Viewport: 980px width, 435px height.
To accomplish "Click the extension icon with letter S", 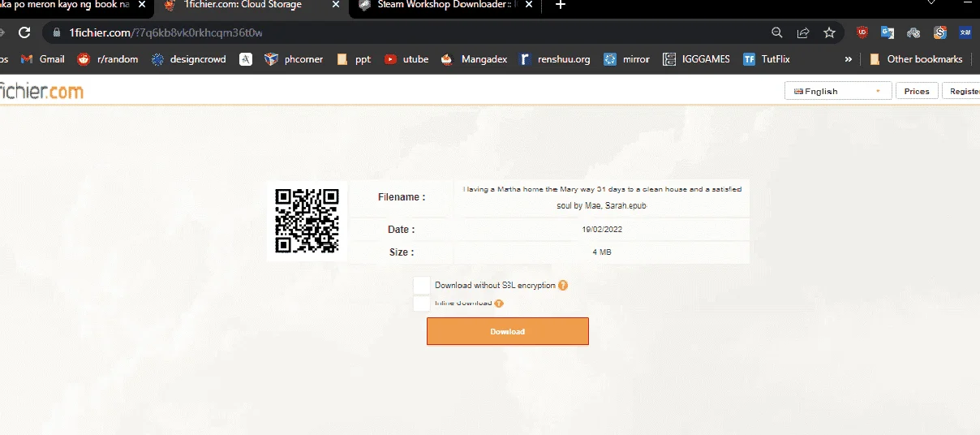I will [940, 32].
